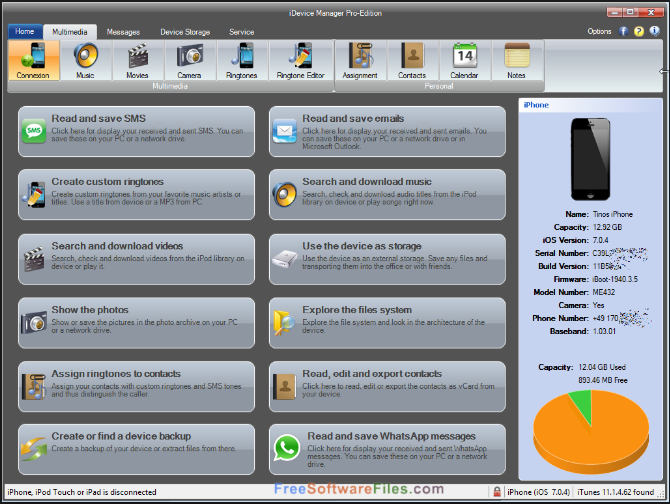Open the Contacts ribbon icon
The image size is (670, 504).
click(x=412, y=60)
